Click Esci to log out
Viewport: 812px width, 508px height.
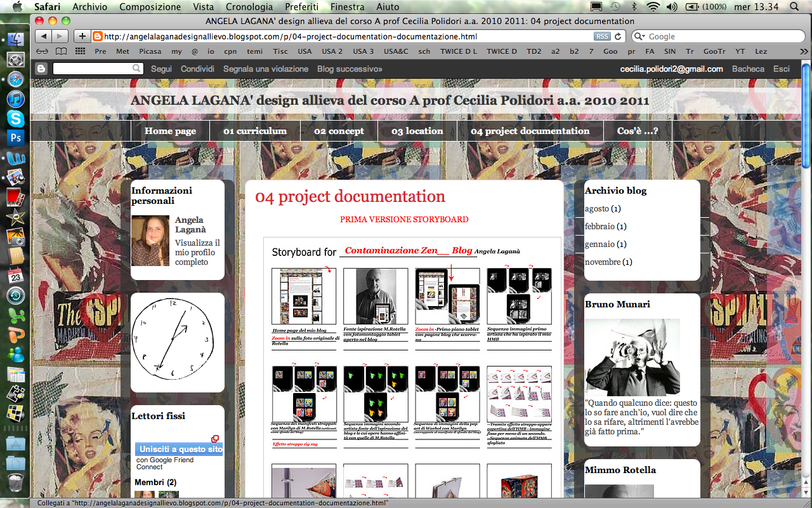pos(782,69)
